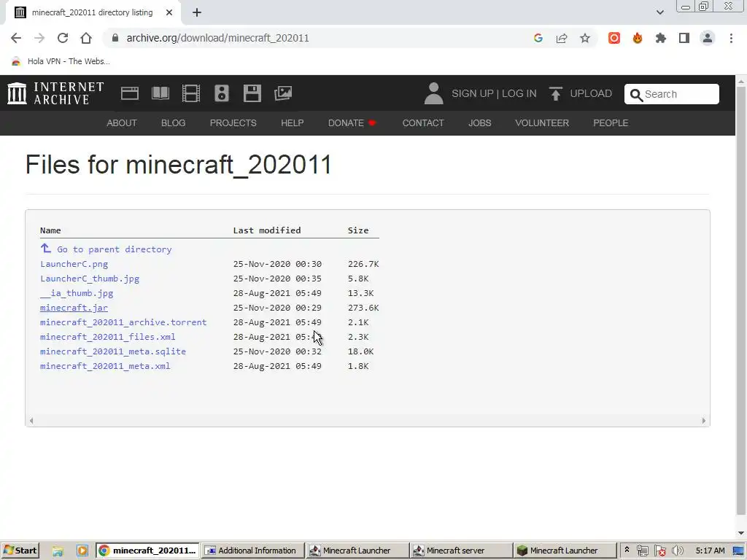The width and height of the screenshot is (747, 560).
Task: Open the taskbar file explorer icon
Action: [58, 551]
